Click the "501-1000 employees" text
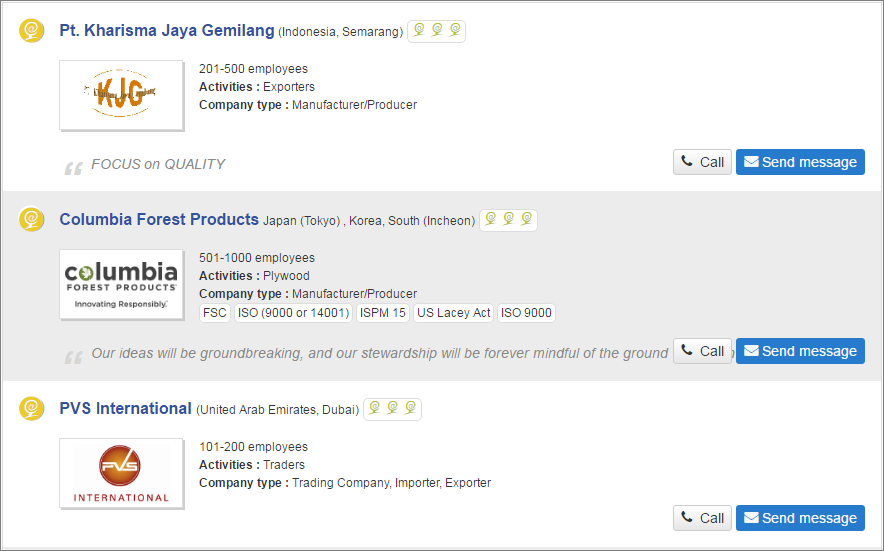The width and height of the screenshot is (884, 551). (x=257, y=258)
